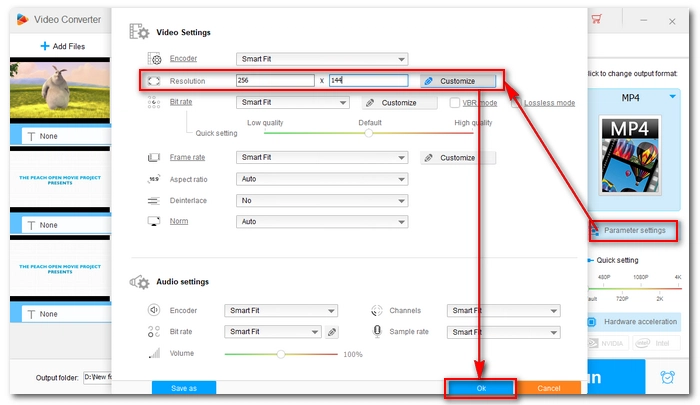Click the Bit rate Customize button
The image size is (700, 405).
(400, 103)
